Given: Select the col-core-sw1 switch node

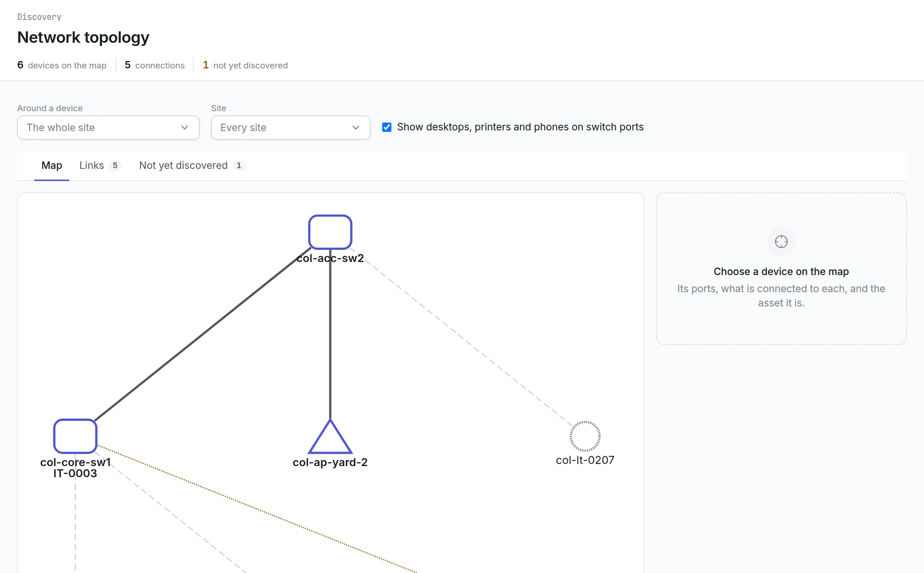Looking at the screenshot, I should [x=75, y=436].
